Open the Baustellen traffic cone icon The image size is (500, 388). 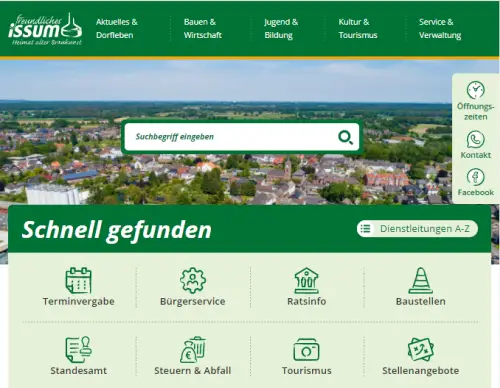coord(421,280)
